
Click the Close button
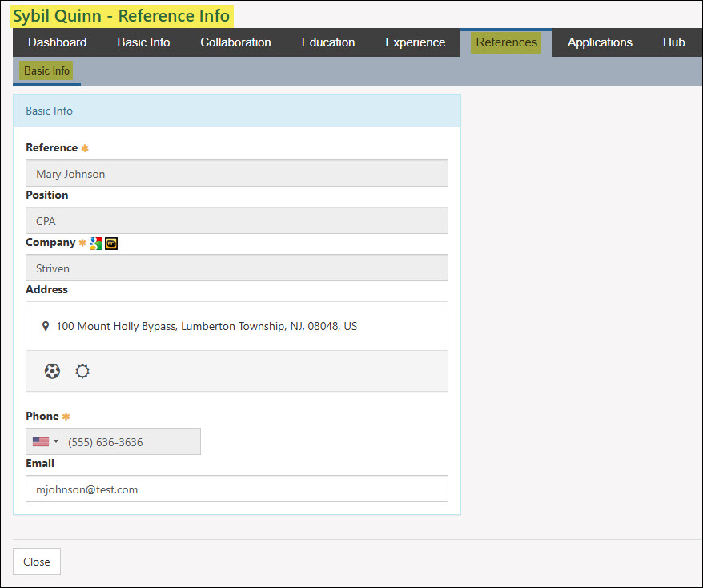coord(36,561)
